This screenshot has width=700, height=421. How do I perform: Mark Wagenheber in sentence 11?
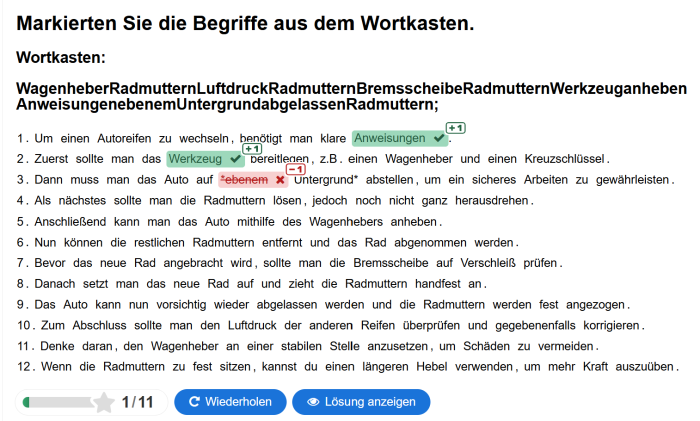coord(184,346)
